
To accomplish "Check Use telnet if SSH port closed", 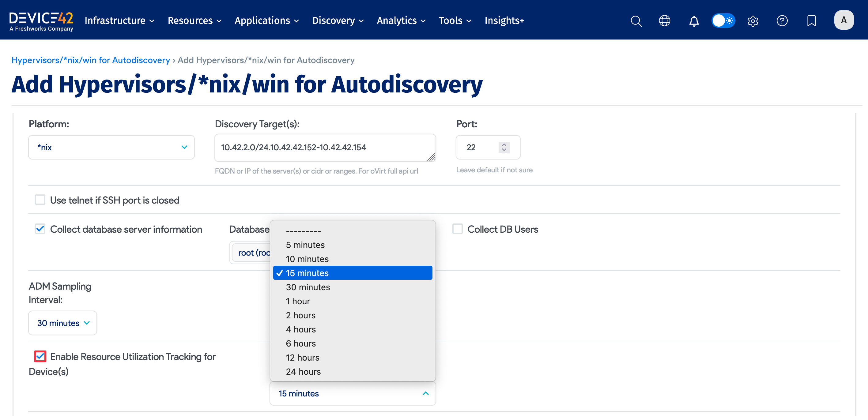I will point(40,200).
